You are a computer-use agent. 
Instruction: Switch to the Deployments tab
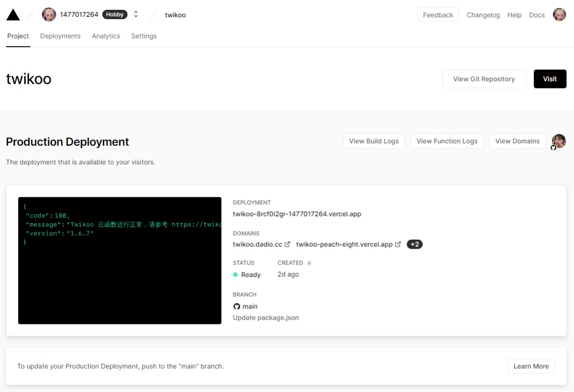(x=60, y=36)
